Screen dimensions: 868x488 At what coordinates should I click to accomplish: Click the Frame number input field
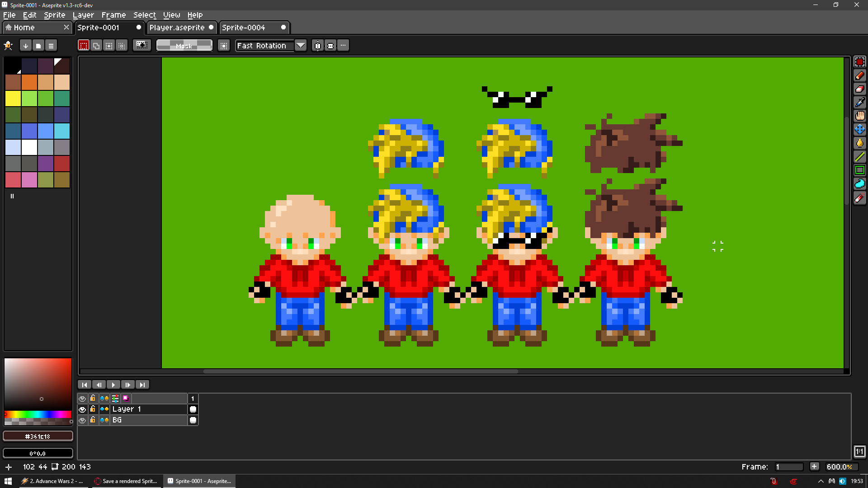(789, 467)
